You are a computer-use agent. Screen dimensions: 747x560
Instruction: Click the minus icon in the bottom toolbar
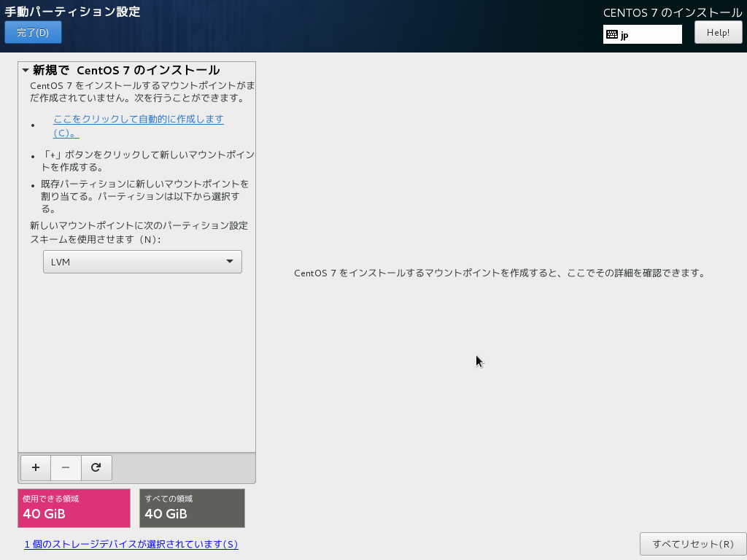[66, 467]
